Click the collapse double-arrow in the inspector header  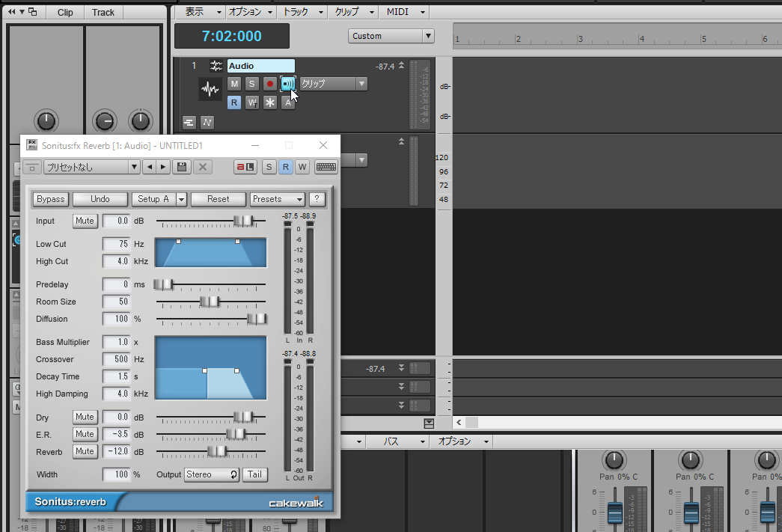[x=11, y=11]
